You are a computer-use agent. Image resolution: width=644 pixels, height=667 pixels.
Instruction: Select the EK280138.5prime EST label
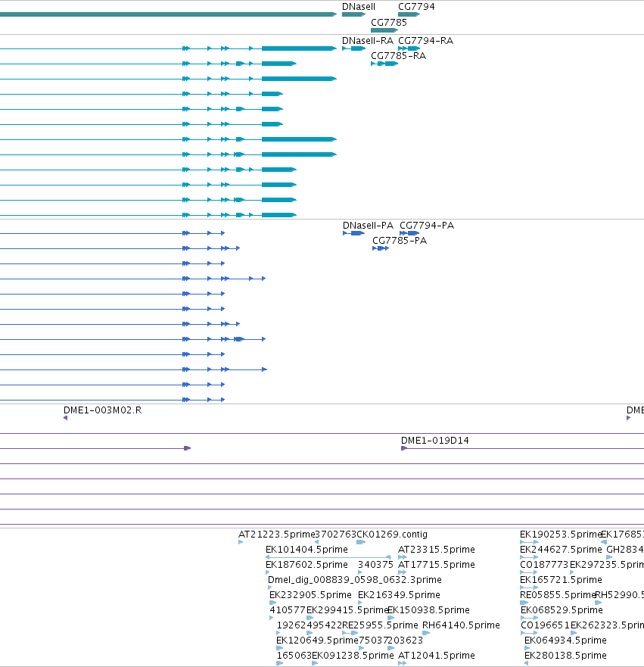tap(565, 656)
